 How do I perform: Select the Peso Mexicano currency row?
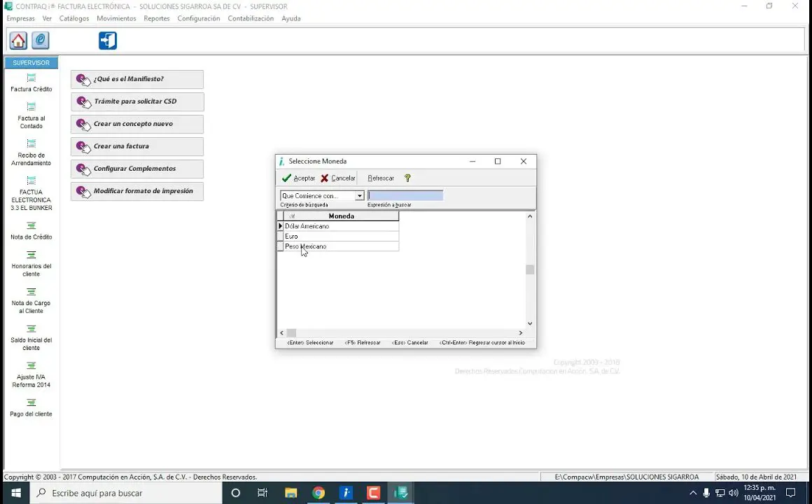(x=341, y=246)
